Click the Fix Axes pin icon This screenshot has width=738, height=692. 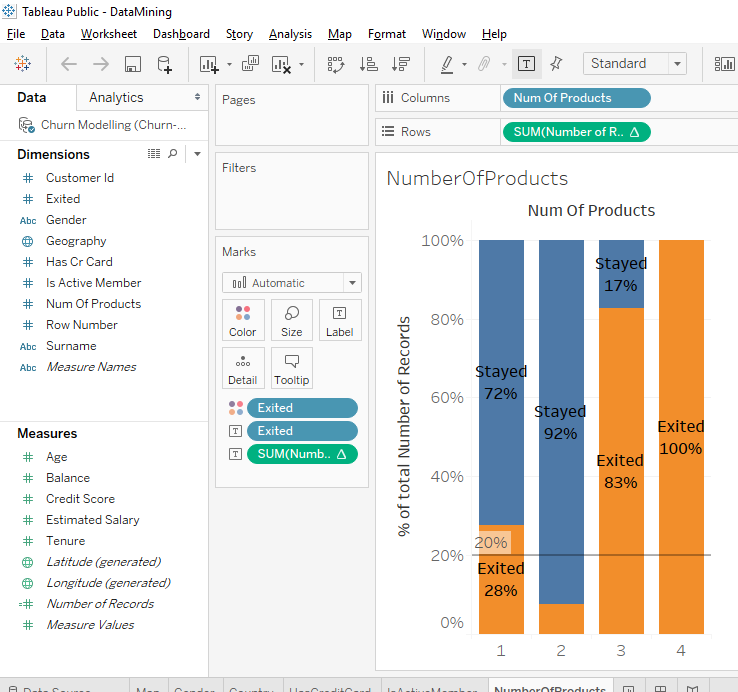(556, 63)
